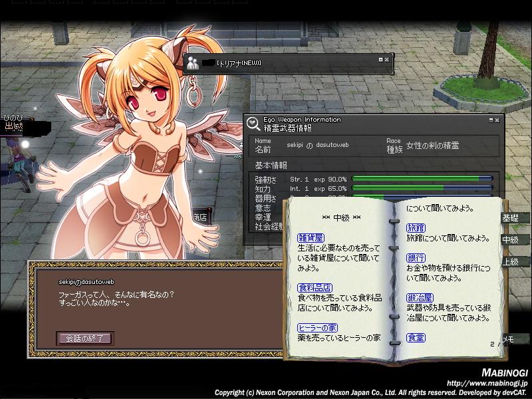Select the 旅館 keyword
This screenshot has height=399, width=532.
tap(416, 228)
